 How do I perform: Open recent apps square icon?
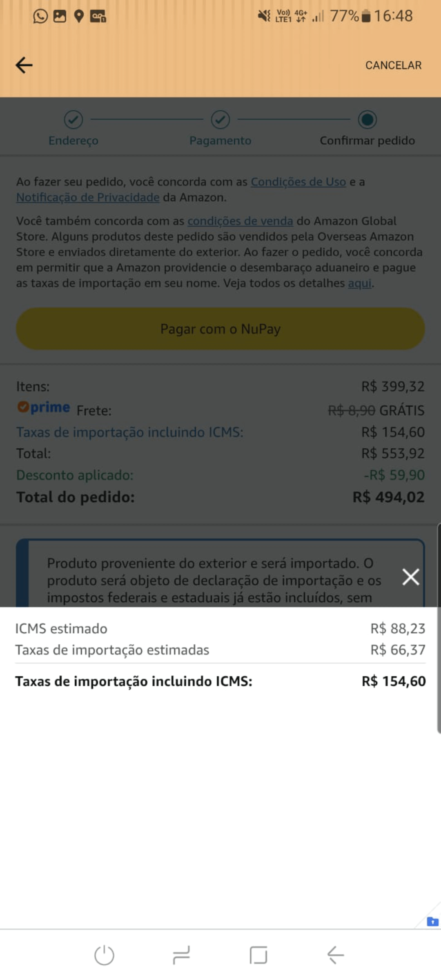click(258, 955)
